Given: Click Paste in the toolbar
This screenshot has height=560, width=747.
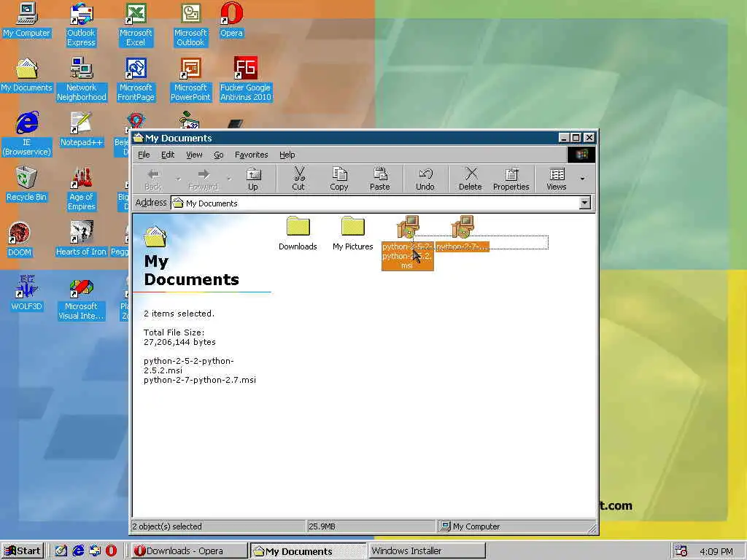Looking at the screenshot, I should 379,179.
